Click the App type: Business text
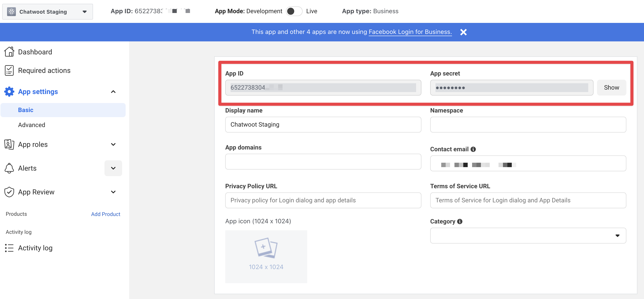This screenshot has height=299, width=644. tap(370, 11)
